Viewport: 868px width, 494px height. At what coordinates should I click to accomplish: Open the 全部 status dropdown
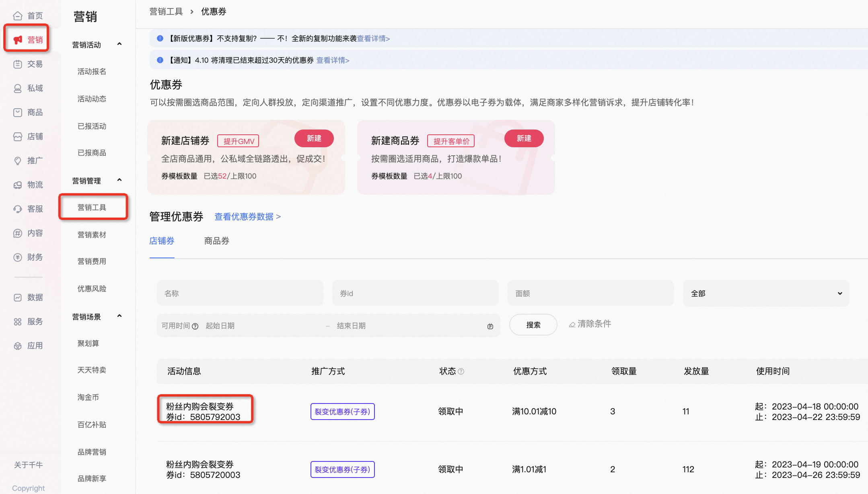tap(766, 293)
